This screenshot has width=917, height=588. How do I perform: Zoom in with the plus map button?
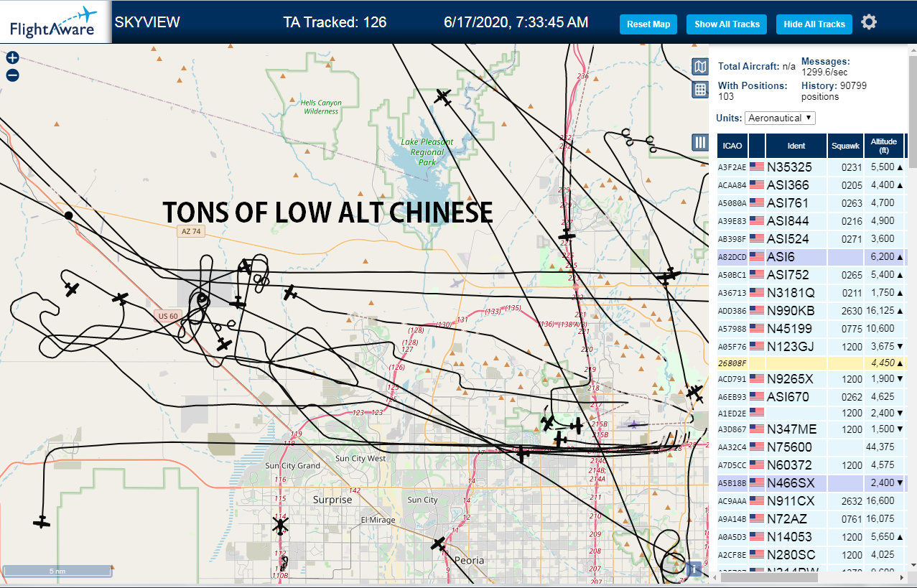point(12,58)
